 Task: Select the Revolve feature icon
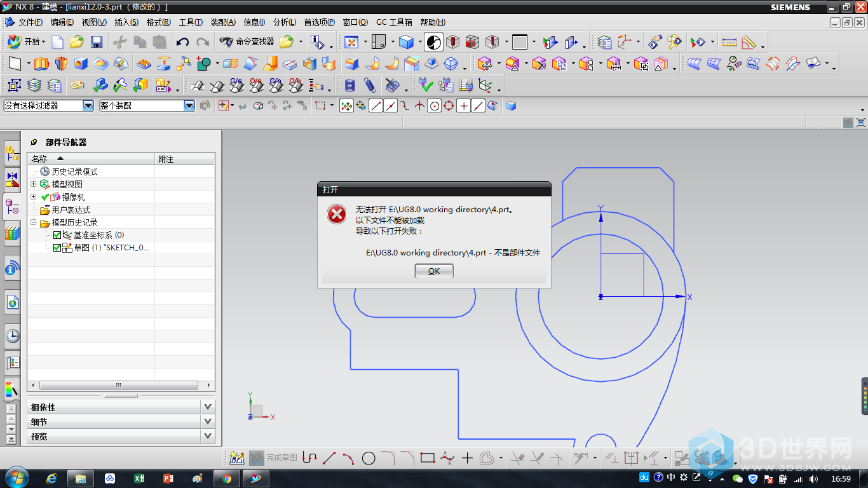click(x=61, y=64)
